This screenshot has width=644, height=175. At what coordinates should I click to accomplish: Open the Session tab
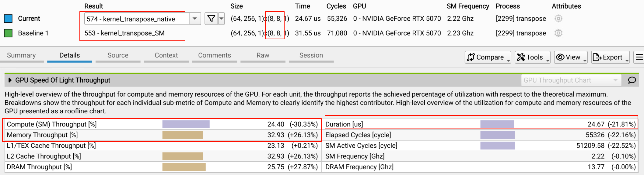pyautogui.click(x=311, y=56)
